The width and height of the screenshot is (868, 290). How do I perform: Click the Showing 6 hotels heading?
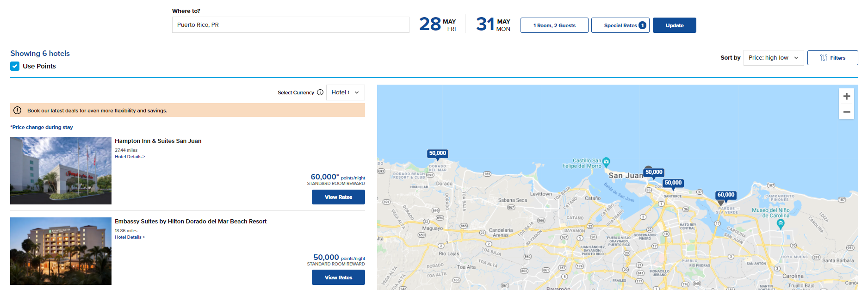(40, 54)
